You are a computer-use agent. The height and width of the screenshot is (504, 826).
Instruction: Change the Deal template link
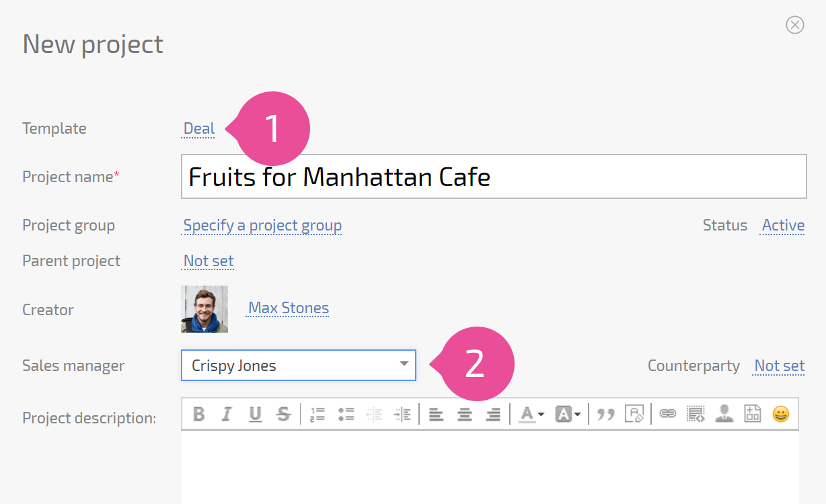point(199,128)
